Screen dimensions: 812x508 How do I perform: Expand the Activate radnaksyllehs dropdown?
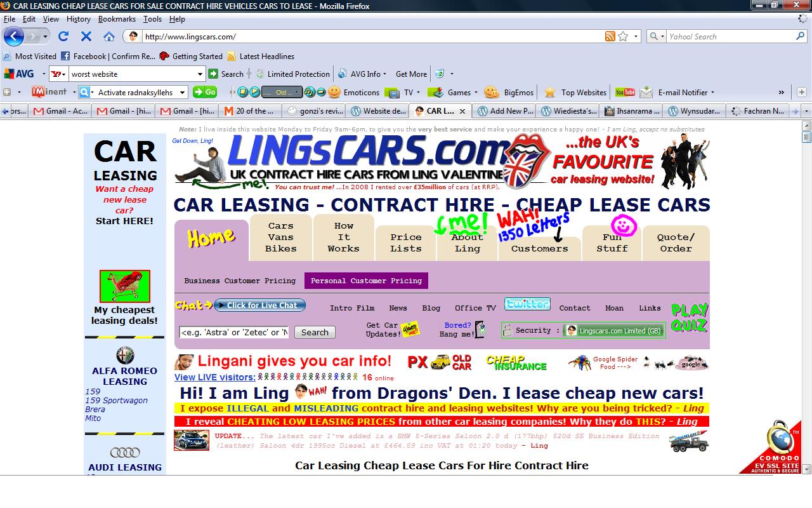point(183,92)
